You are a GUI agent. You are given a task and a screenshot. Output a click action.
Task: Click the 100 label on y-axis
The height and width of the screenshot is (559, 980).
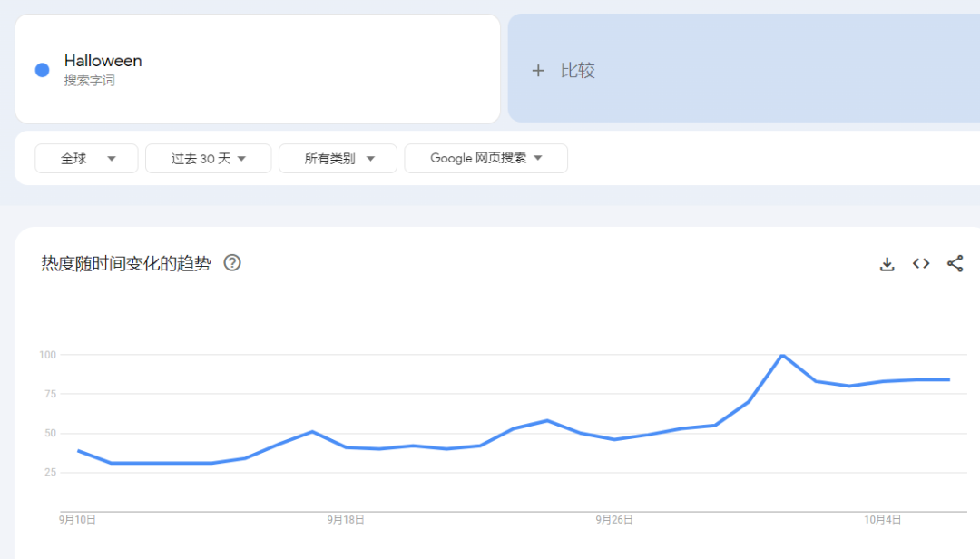coord(47,355)
